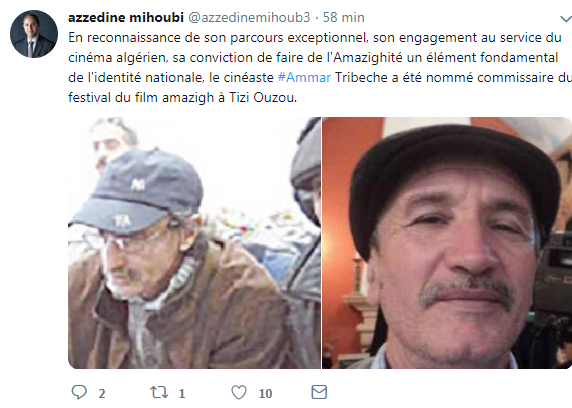Open the #Ammar hashtag link
Image resolution: width=572 pixels, height=408 pixels.
[x=304, y=77]
